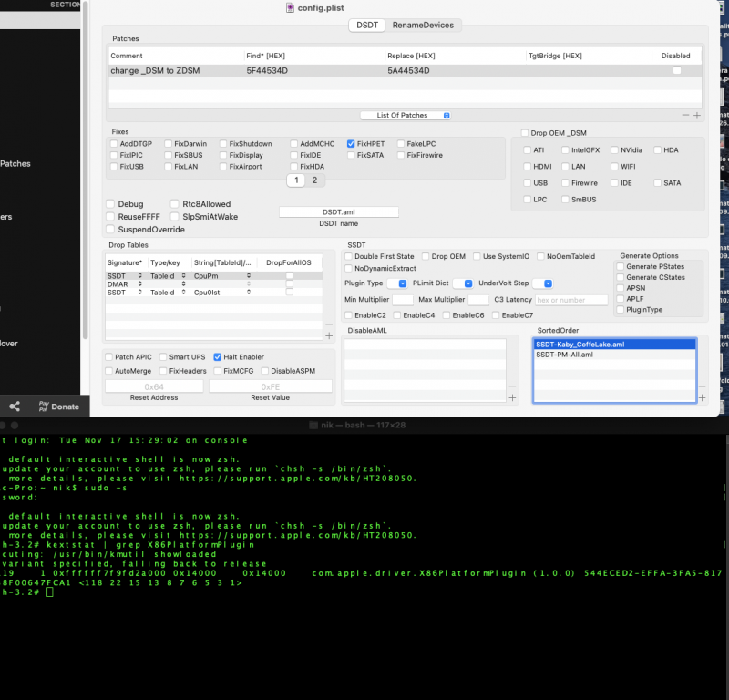Add a new patch with plus icon

point(697,116)
